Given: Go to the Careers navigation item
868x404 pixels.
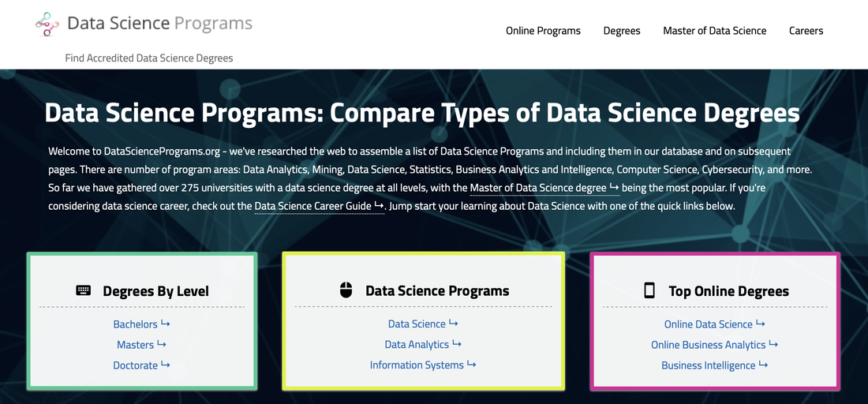Looking at the screenshot, I should pos(806,31).
